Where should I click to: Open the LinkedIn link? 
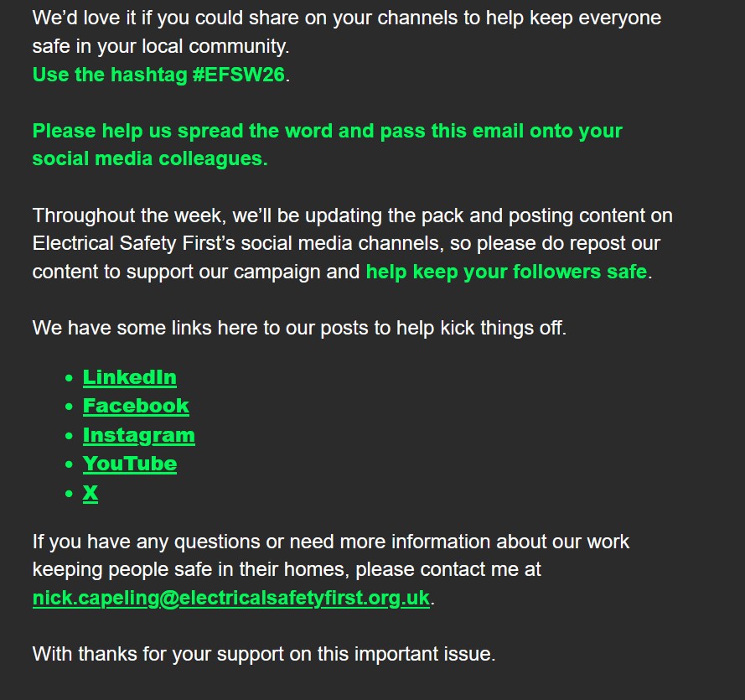coord(129,377)
